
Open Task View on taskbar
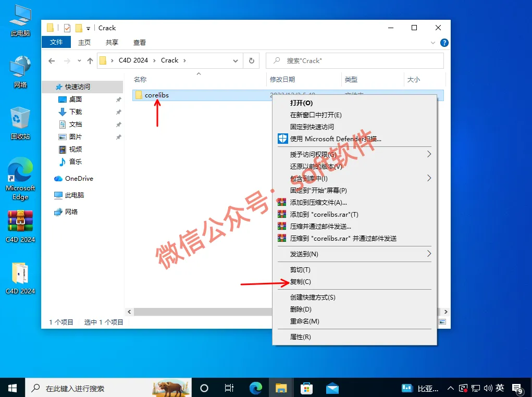[229, 388]
